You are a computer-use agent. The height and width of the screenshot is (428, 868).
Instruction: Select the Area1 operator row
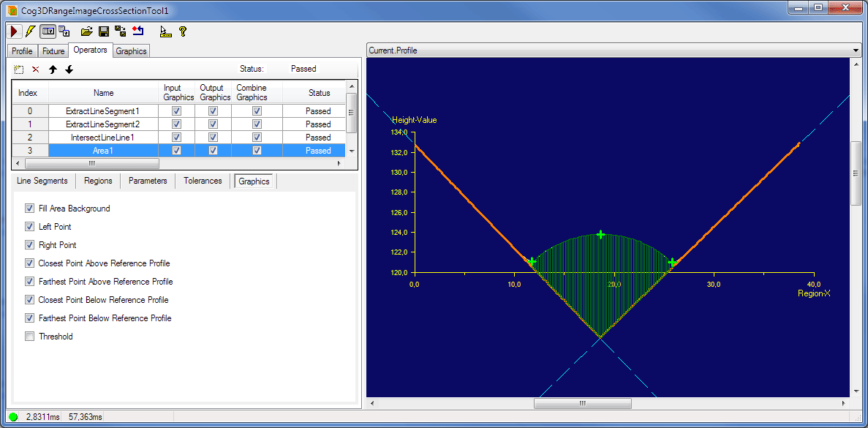[x=102, y=150]
